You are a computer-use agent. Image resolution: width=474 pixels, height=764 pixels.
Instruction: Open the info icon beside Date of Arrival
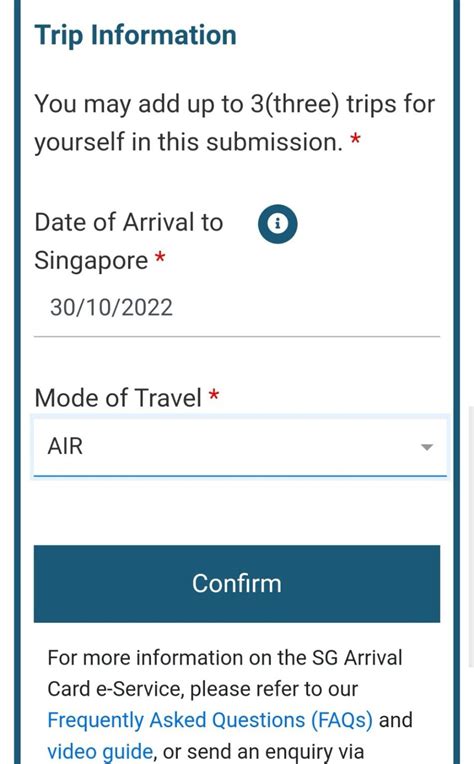pos(277,224)
